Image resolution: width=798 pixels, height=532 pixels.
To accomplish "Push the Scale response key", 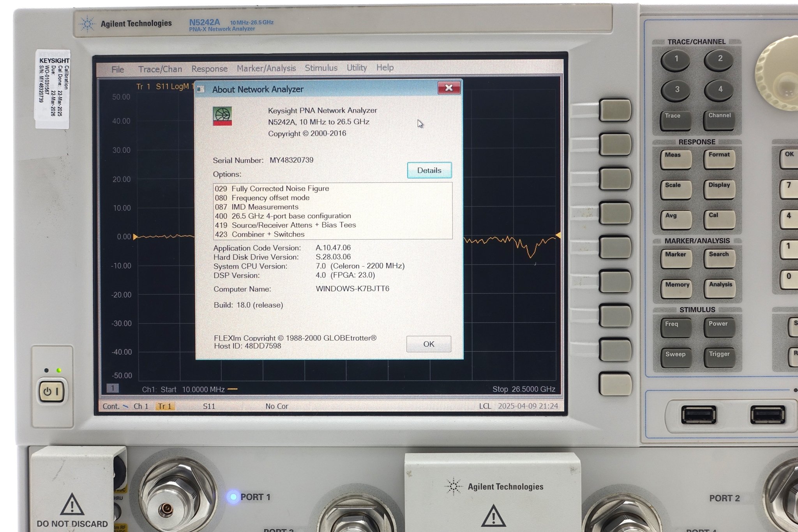I will 676,190.
